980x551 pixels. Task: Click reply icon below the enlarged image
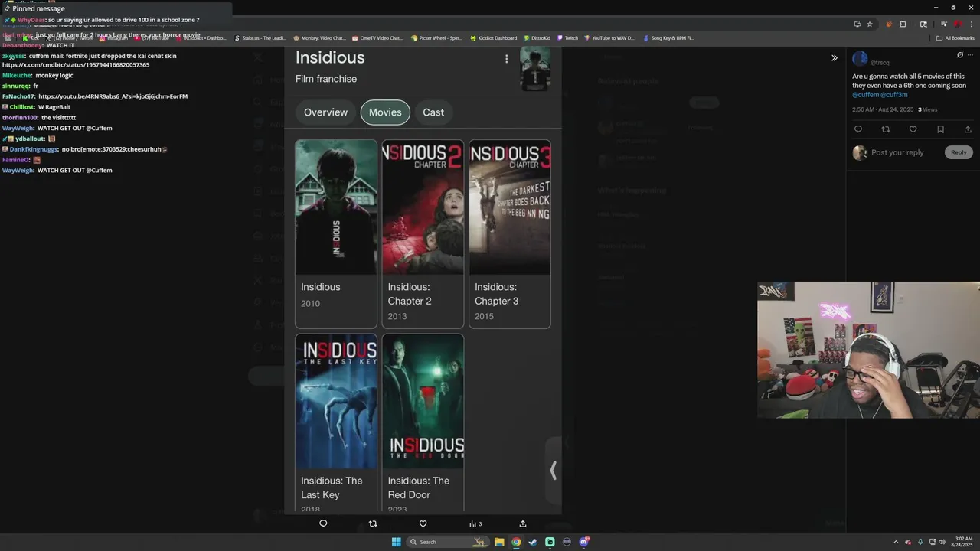tap(323, 524)
